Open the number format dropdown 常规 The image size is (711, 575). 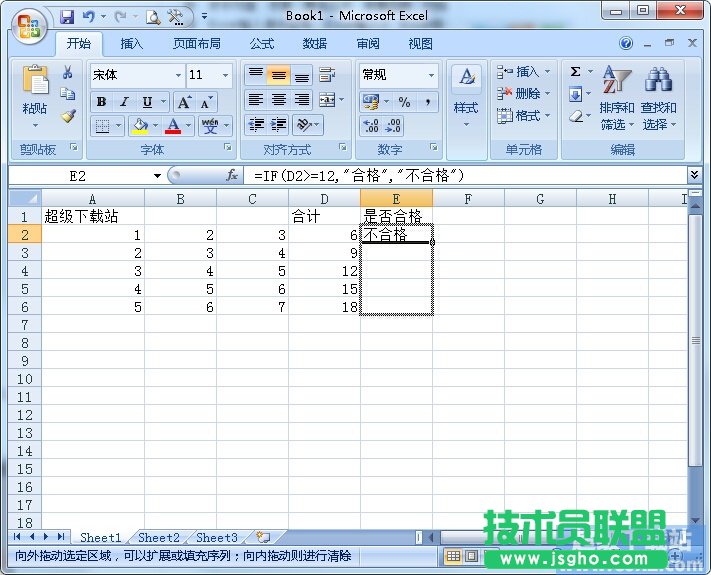(x=432, y=75)
